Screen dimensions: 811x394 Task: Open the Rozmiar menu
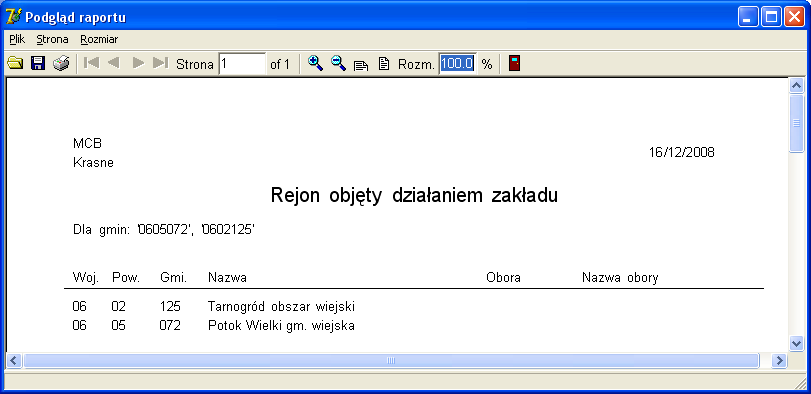pos(99,39)
